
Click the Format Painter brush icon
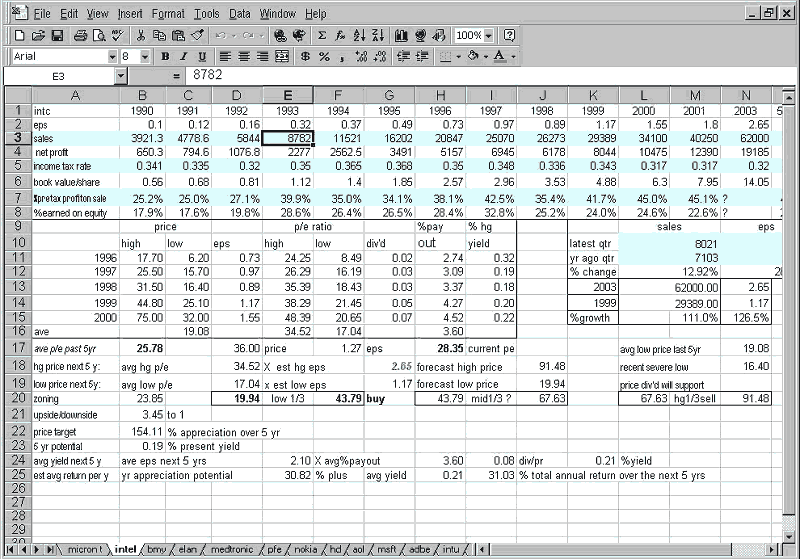[198, 35]
